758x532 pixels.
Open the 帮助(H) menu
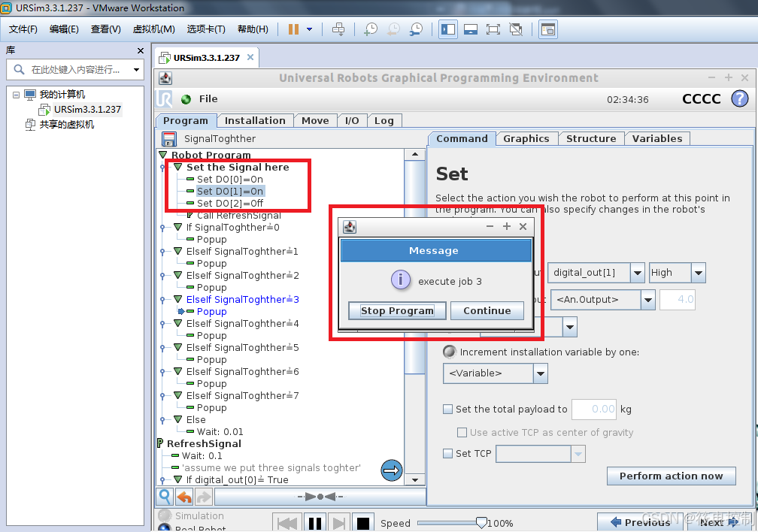pos(253,29)
